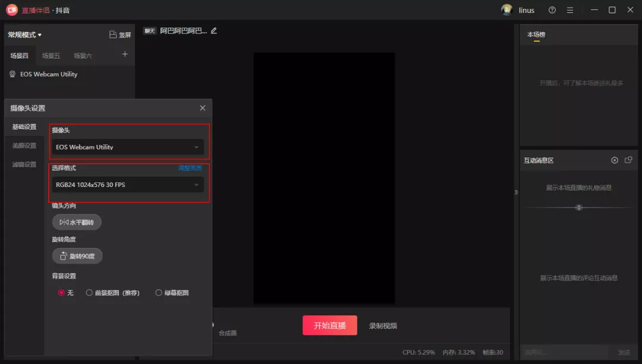
Task: Add a new scene with plus icon
Action: [125, 54]
